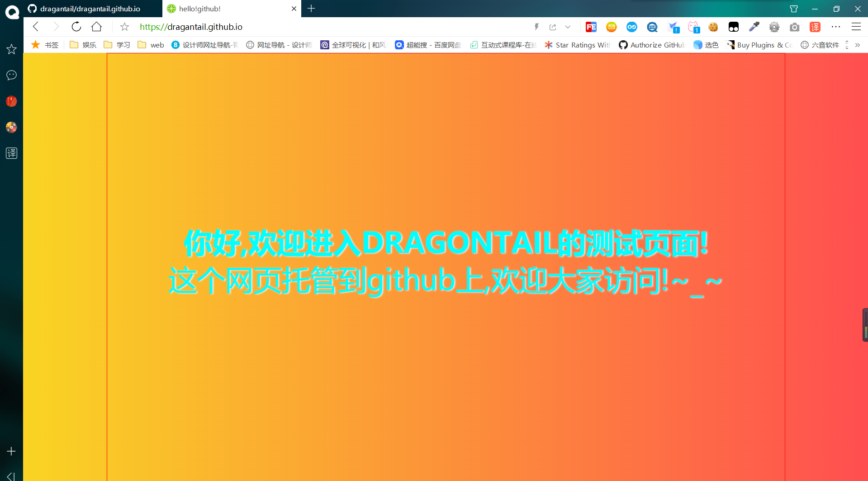Click the blue infinity extension icon
The width and height of the screenshot is (868, 481).
click(x=632, y=27)
